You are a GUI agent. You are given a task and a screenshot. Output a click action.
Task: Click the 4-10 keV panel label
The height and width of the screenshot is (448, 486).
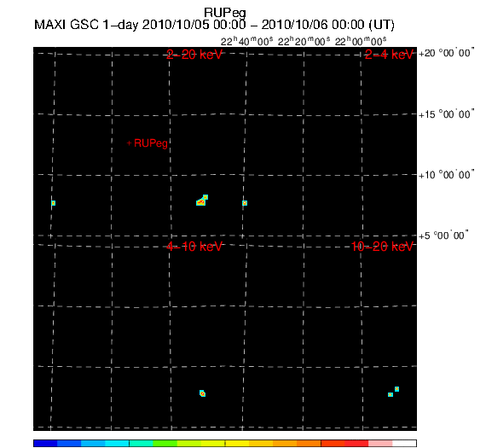coord(194,247)
